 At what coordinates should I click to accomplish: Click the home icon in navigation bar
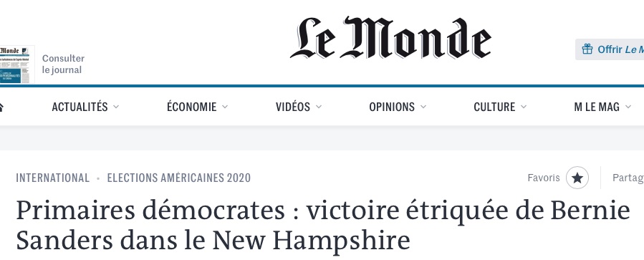(x=1, y=107)
